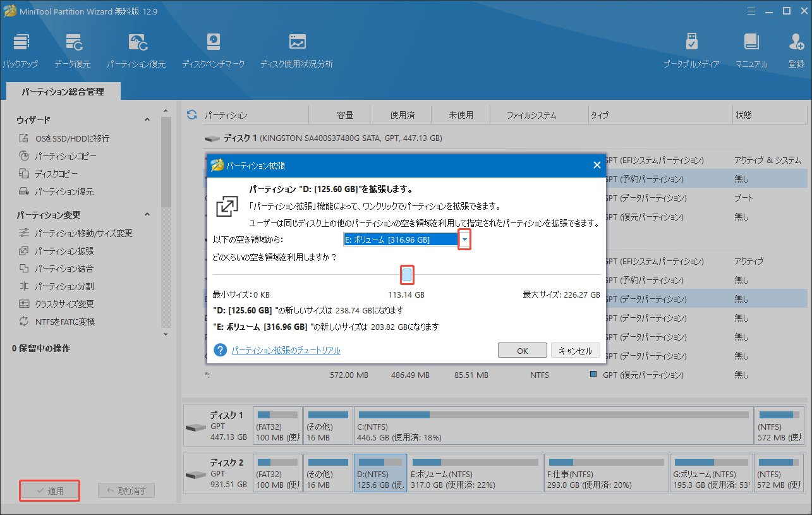Switch to パーティション総合管理 tab
Viewport: 812px width, 515px height.
63,92
